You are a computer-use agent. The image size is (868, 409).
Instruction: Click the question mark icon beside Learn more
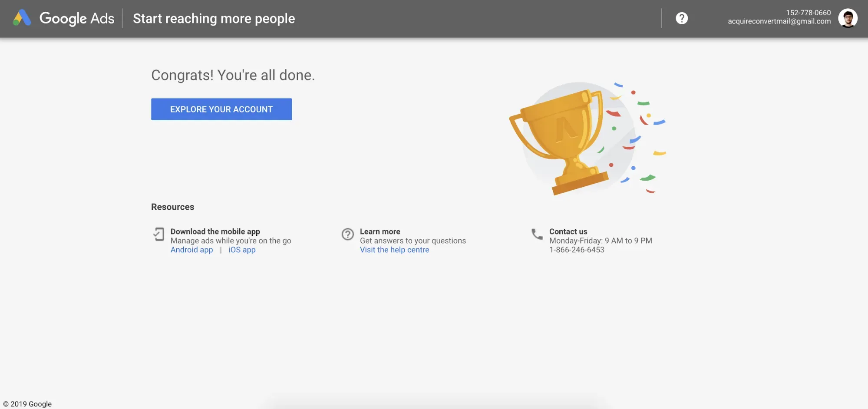(347, 234)
